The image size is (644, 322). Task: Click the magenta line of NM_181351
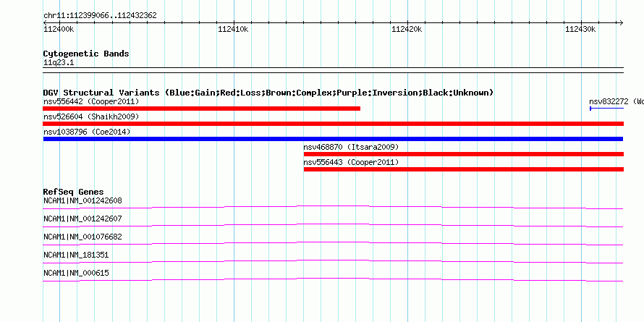click(333, 261)
